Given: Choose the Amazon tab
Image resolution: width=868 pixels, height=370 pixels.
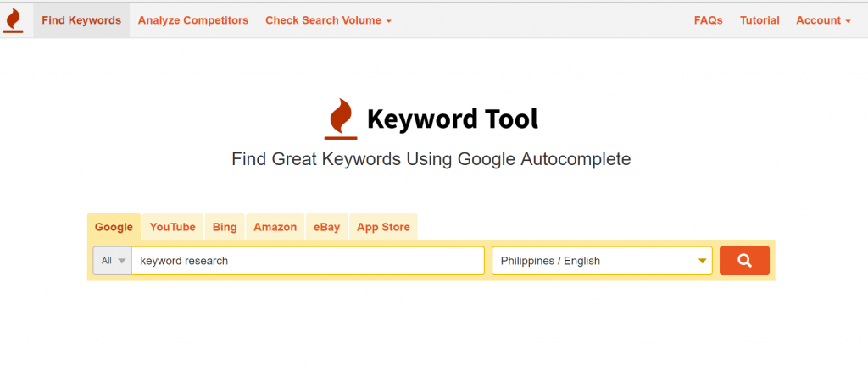Looking at the screenshot, I should (x=275, y=227).
